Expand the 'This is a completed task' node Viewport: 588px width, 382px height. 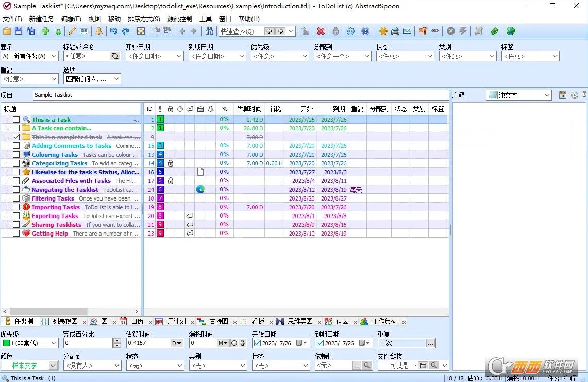pyautogui.click(x=7, y=137)
